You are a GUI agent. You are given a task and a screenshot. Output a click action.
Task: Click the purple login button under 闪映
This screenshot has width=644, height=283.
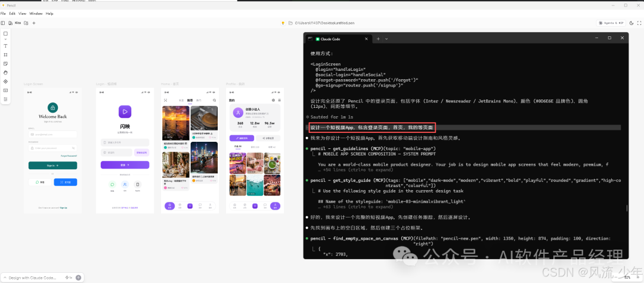coord(125,165)
